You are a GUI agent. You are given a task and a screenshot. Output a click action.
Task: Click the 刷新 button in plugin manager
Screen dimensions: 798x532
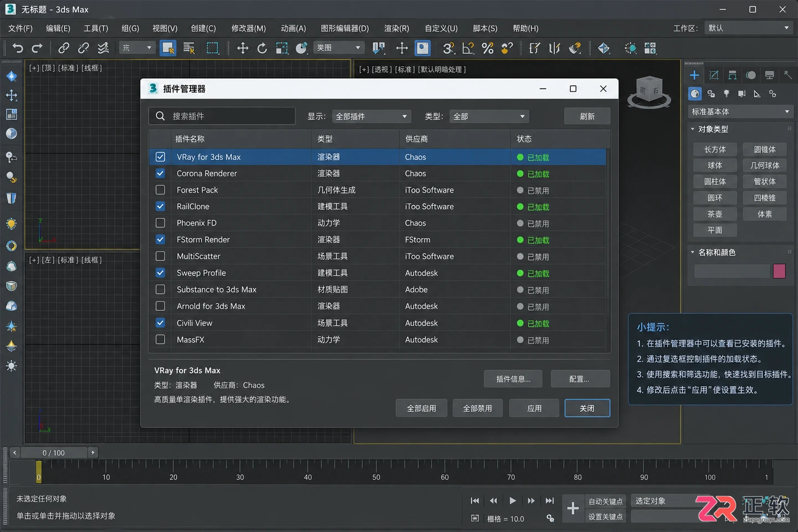point(587,116)
